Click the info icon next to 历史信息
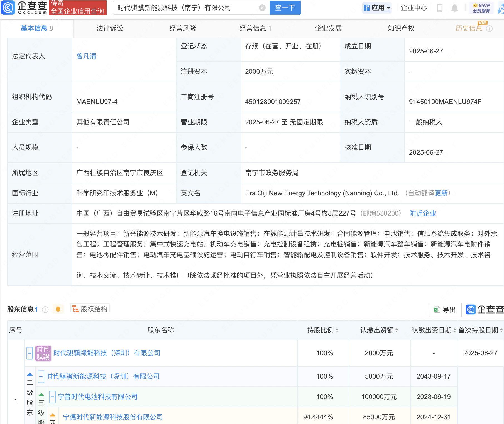Viewport: 504px width, 424px height. (x=489, y=29)
